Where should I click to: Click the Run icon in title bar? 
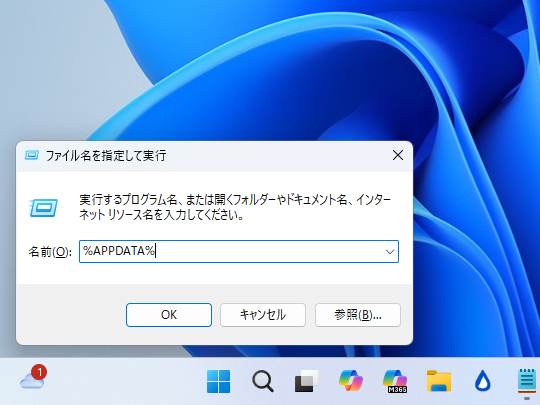32,156
